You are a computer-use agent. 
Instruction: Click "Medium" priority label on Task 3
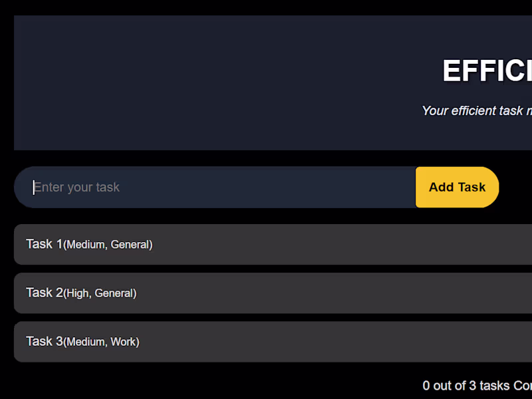(x=86, y=342)
